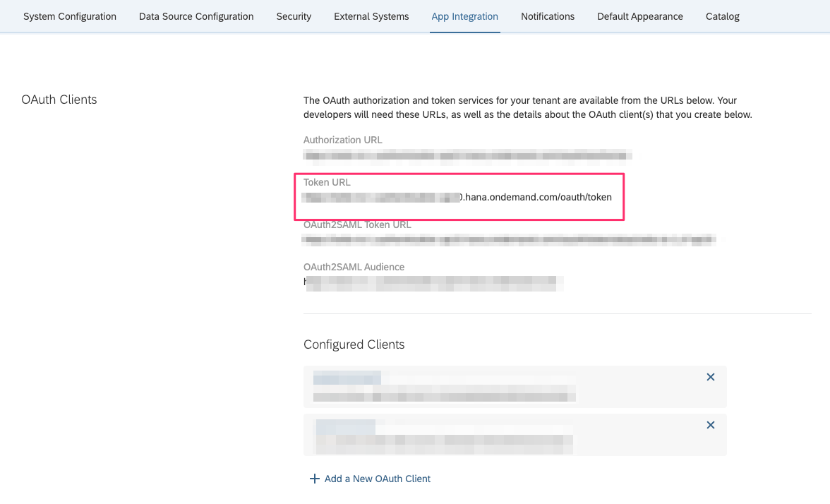The width and height of the screenshot is (830, 504).
Task: Open the Notifications tab
Action: click(x=548, y=16)
